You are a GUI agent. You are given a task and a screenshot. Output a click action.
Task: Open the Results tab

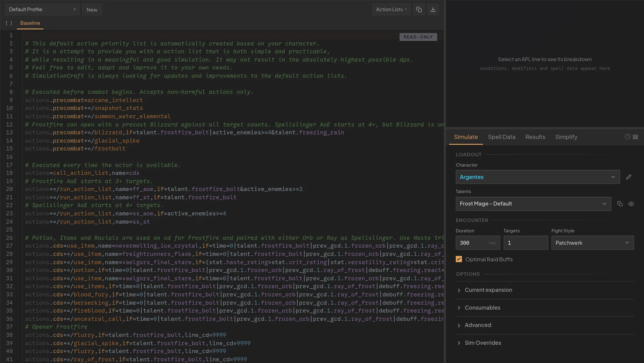pyautogui.click(x=535, y=137)
